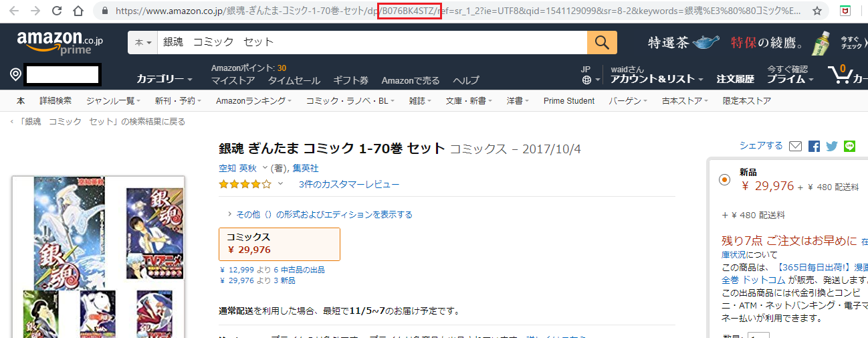Expand コミック・ラノベ・BL dropdown

tap(350, 101)
